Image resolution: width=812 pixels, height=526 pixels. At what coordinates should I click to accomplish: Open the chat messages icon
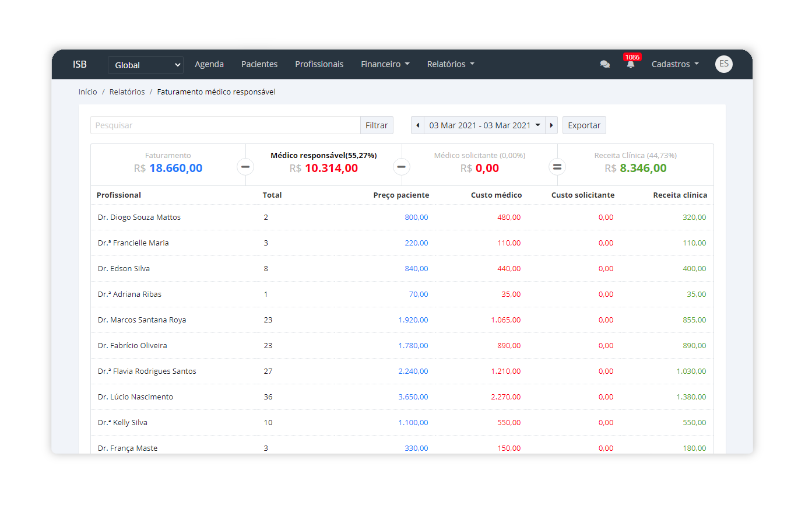pyautogui.click(x=605, y=64)
